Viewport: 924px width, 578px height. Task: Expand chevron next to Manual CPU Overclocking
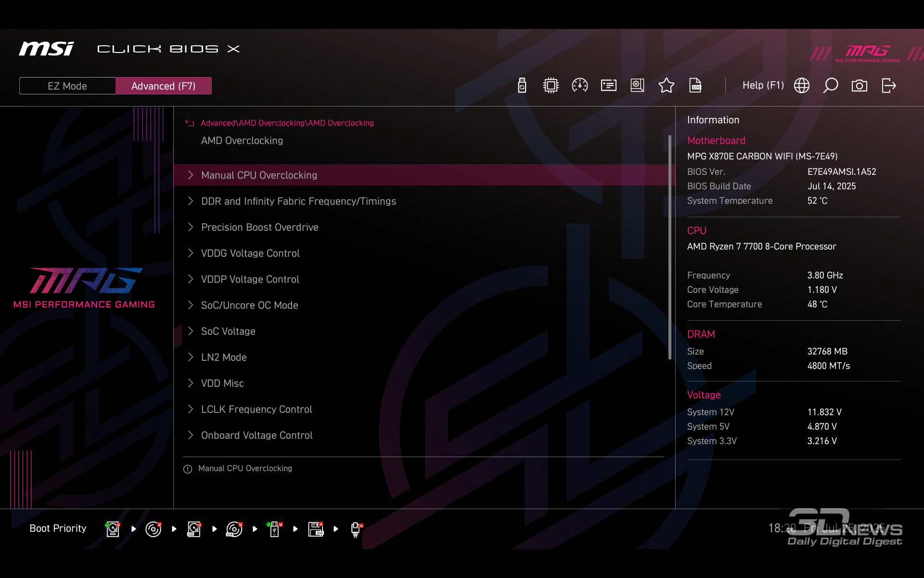click(x=191, y=175)
